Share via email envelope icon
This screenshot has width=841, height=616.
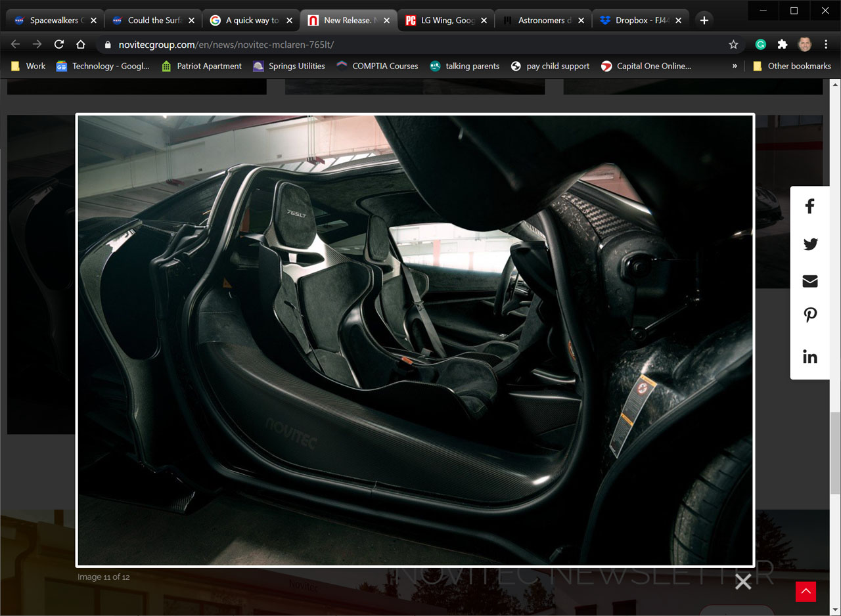[809, 281]
